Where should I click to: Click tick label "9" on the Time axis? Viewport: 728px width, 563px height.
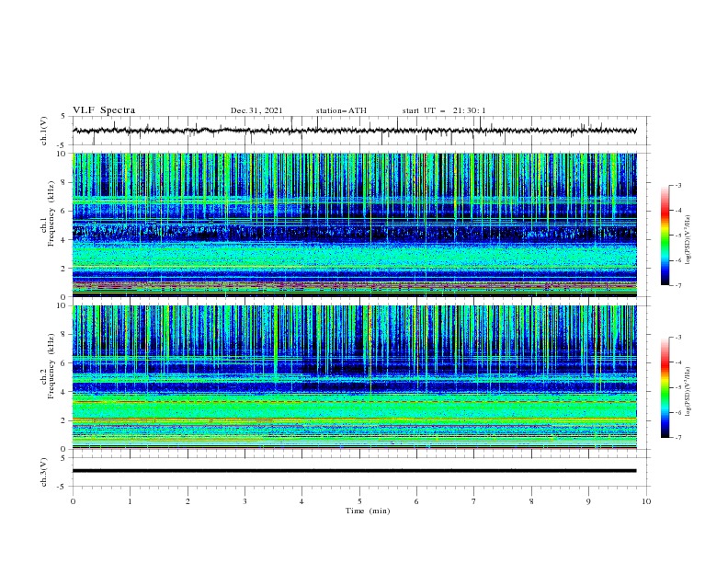pyautogui.click(x=588, y=501)
